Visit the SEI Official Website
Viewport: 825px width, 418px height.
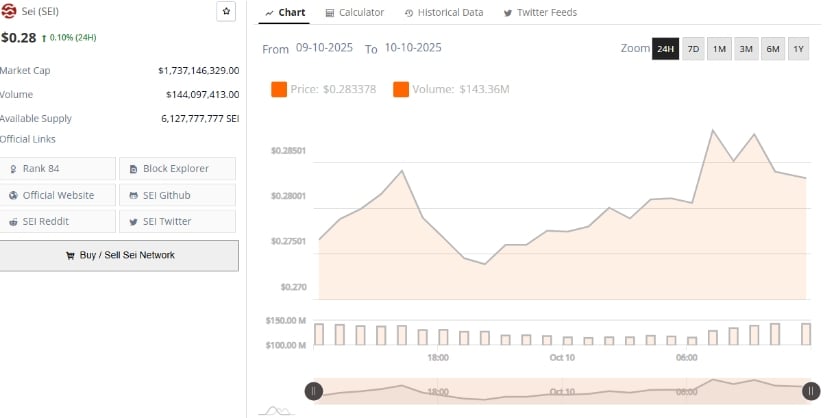pos(58,195)
